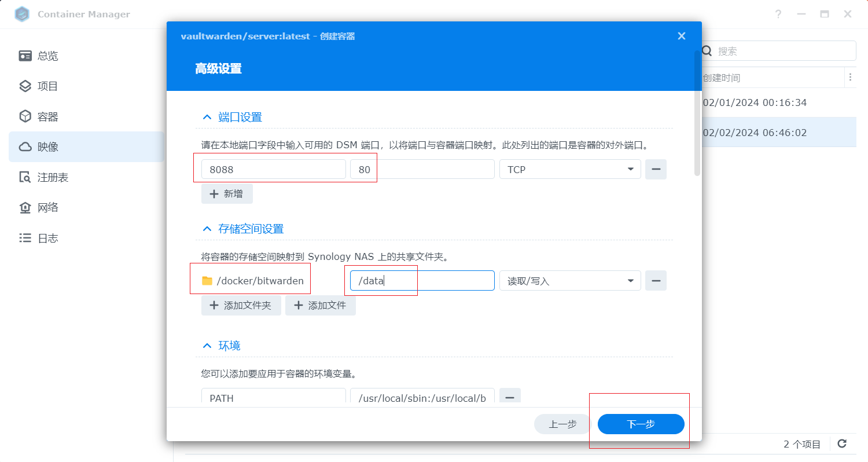Collapse the 存储空间设置 section
Viewport: 868px width, 462px height.
coord(207,229)
